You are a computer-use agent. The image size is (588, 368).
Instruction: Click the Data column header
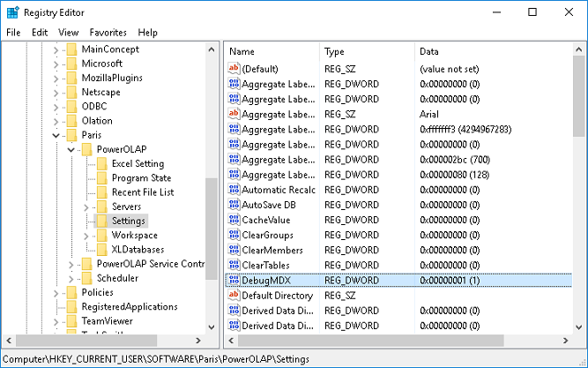(494, 51)
